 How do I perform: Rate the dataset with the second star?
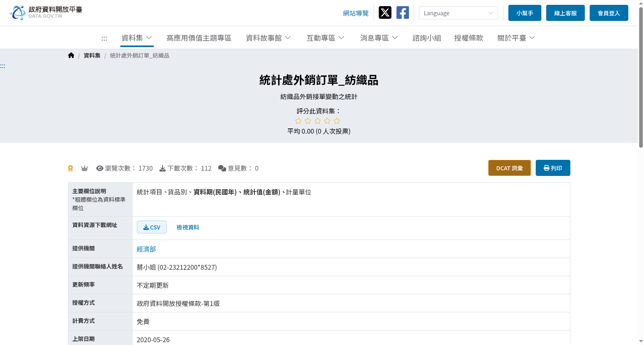point(308,121)
